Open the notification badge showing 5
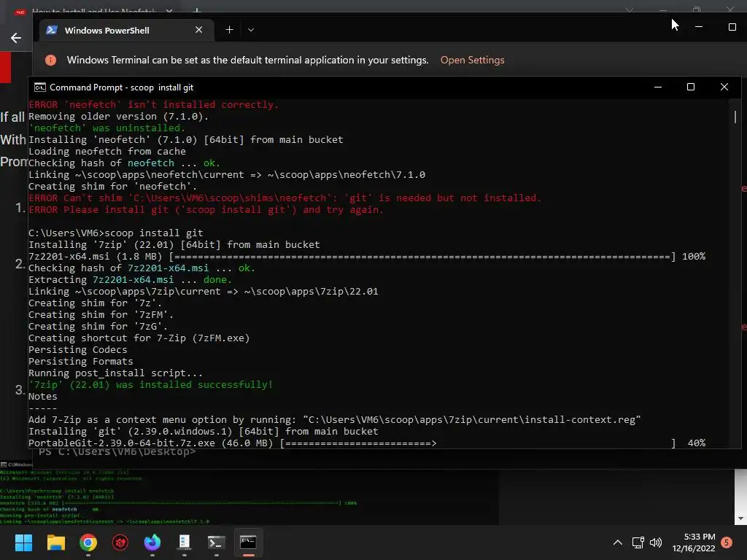The height and width of the screenshot is (560, 747). coord(727,542)
